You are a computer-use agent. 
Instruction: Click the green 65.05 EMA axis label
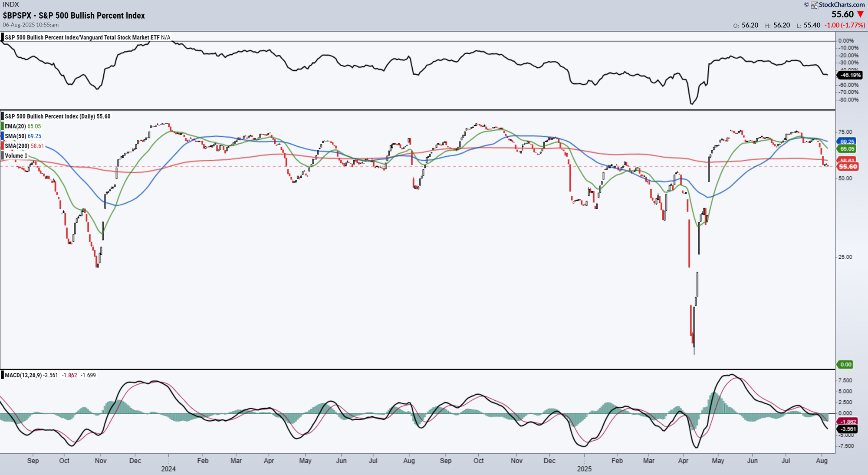(x=847, y=149)
